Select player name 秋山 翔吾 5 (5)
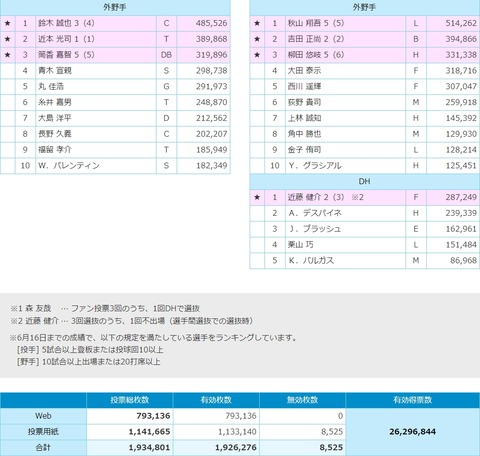The image size is (480, 456). (316, 23)
